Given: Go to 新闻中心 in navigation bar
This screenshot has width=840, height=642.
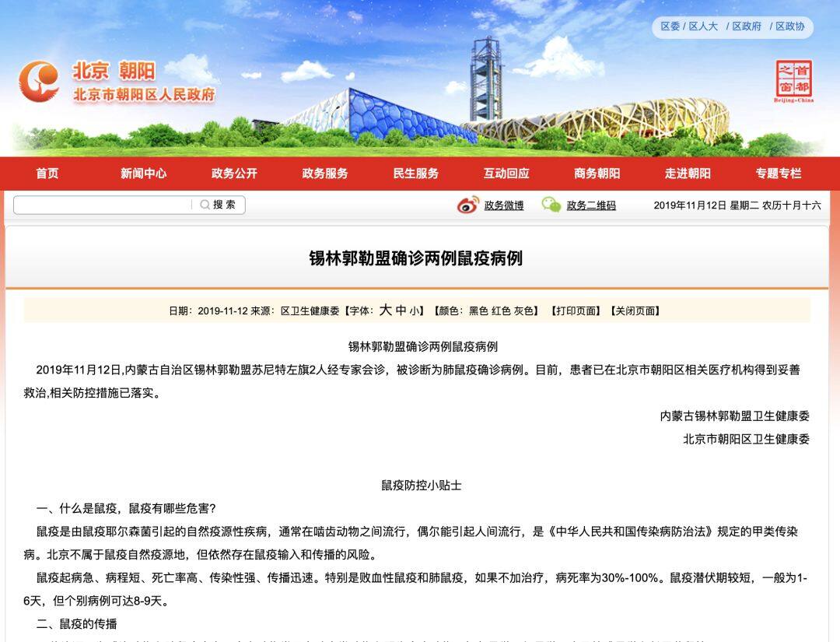Looking at the screenshot, I should point(143,174).
